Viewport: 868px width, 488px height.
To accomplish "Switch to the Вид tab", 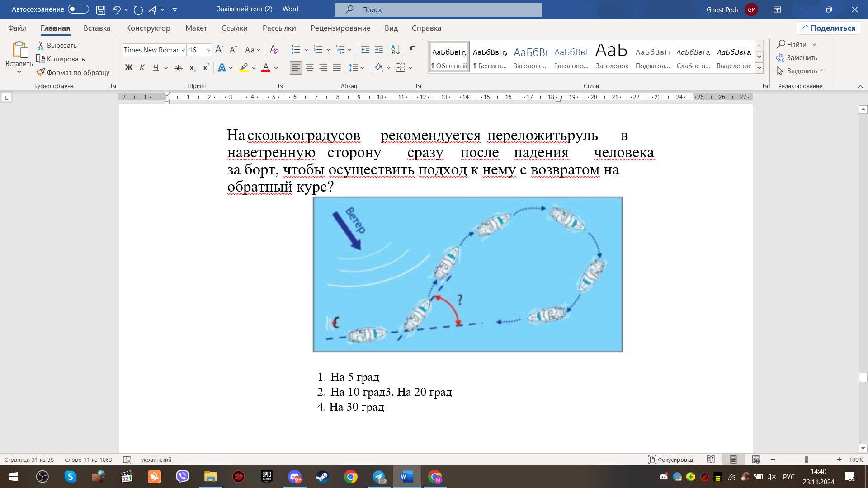I will tap(391, 28).
